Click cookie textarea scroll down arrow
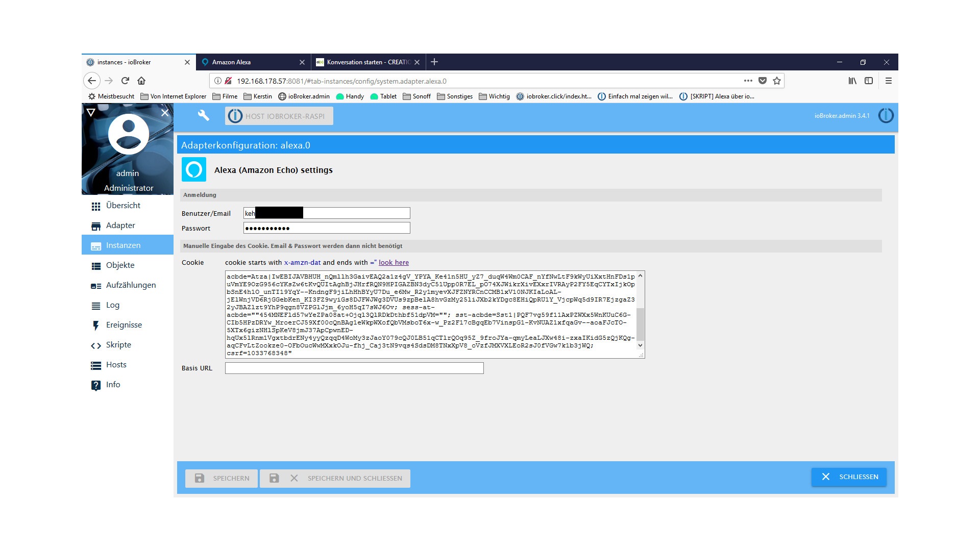Viewport: 980px width, 551px height. pos(640,345)
